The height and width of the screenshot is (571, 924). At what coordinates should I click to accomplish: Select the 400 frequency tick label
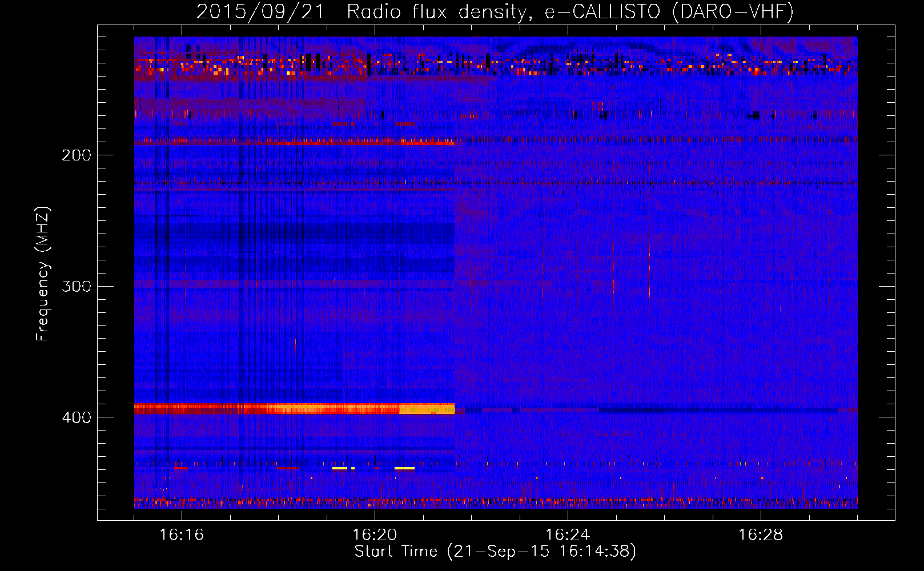pos(76,417)
